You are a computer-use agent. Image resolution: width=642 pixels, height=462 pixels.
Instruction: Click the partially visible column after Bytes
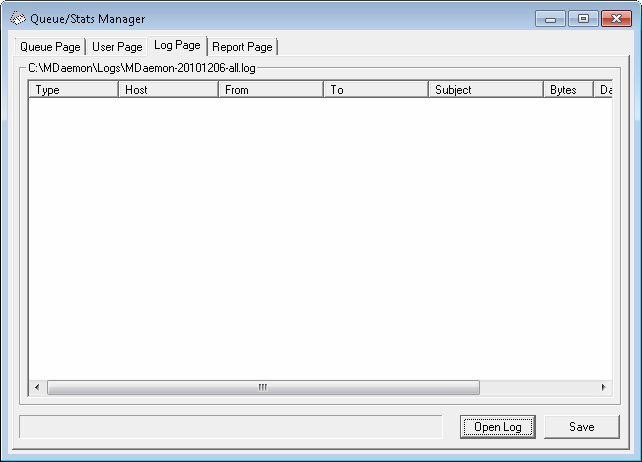pyautogui.click(x=603, y=90)
